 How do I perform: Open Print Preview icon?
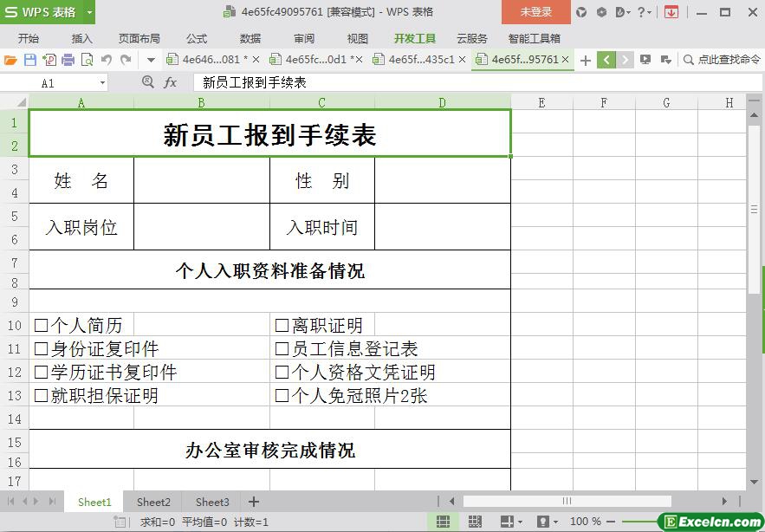pos(87,60)
